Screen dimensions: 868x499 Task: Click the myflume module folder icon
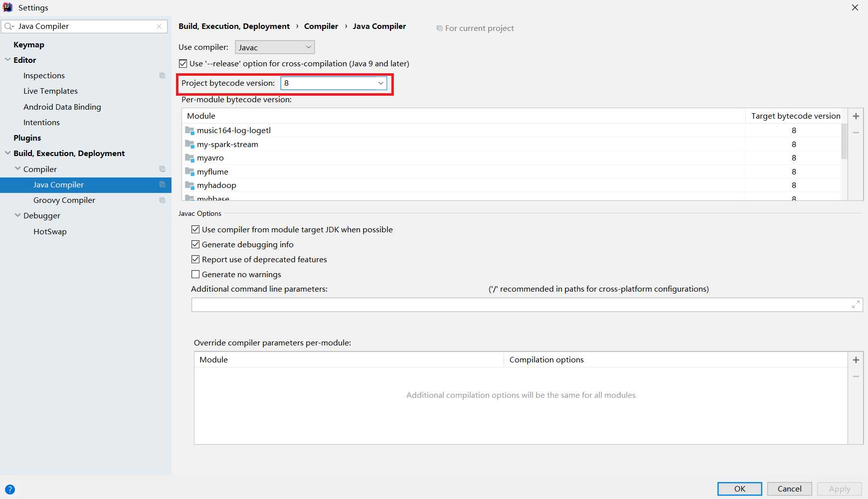(x=189, y=172)
